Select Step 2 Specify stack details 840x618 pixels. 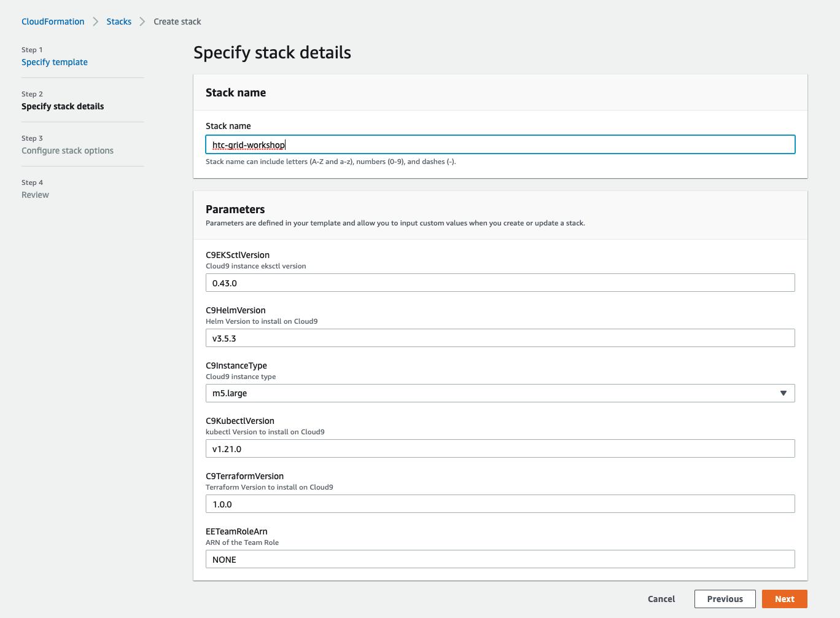(x=63, y=106)
